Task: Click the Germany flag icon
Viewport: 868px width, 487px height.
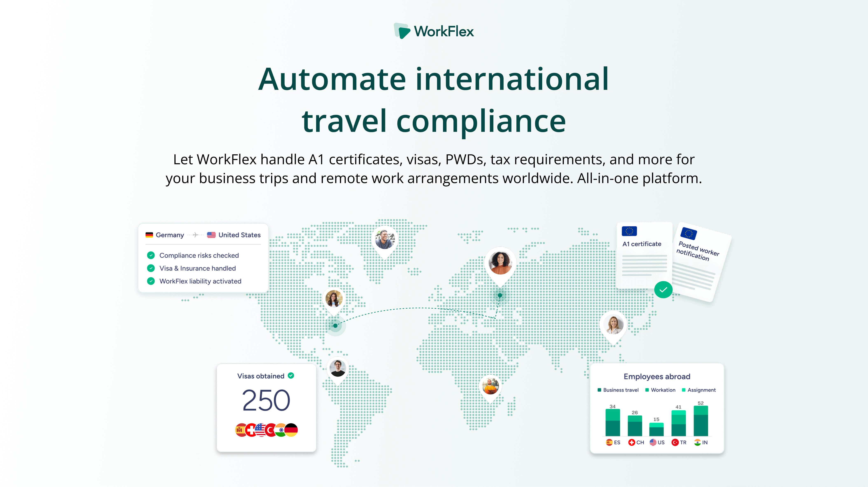Action: tap(149, 235)
